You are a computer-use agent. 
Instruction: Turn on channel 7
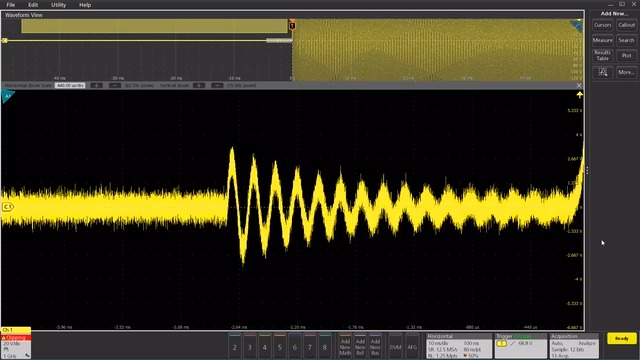310,347
